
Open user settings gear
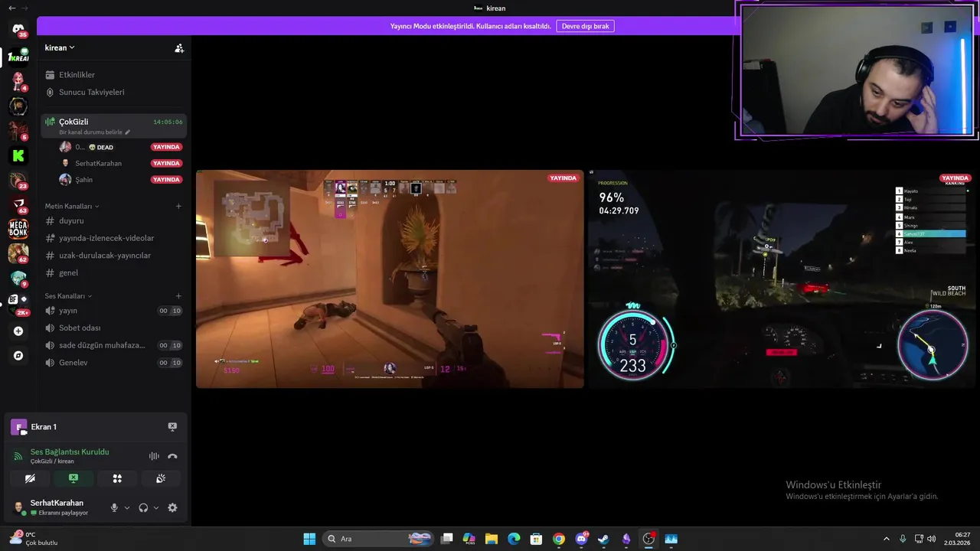[x=172, y=507]
